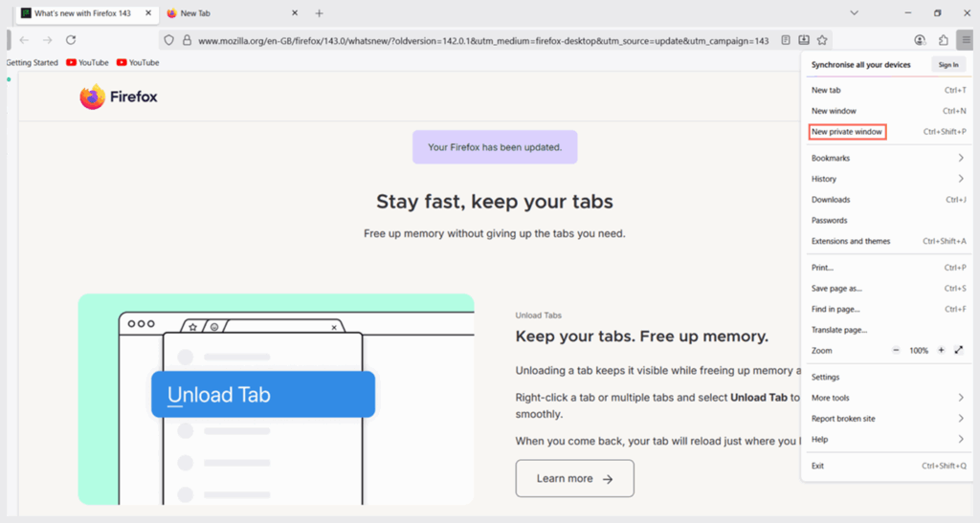The width and height of the screenshot is (980, 523).
Task: Choose Exit from the menu
Action: (x=888, y=466)
